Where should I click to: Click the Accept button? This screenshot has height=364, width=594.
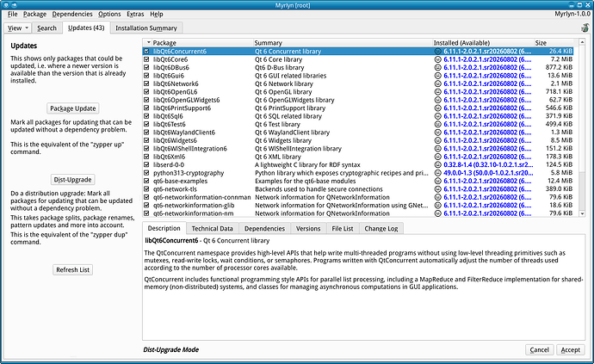click(x=570, y=349)
